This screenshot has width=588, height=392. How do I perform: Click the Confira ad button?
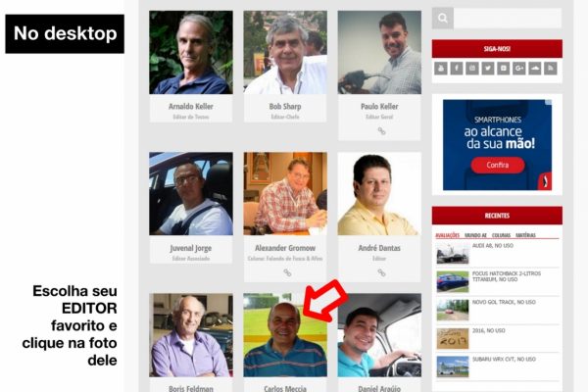(x=498, y=165)
